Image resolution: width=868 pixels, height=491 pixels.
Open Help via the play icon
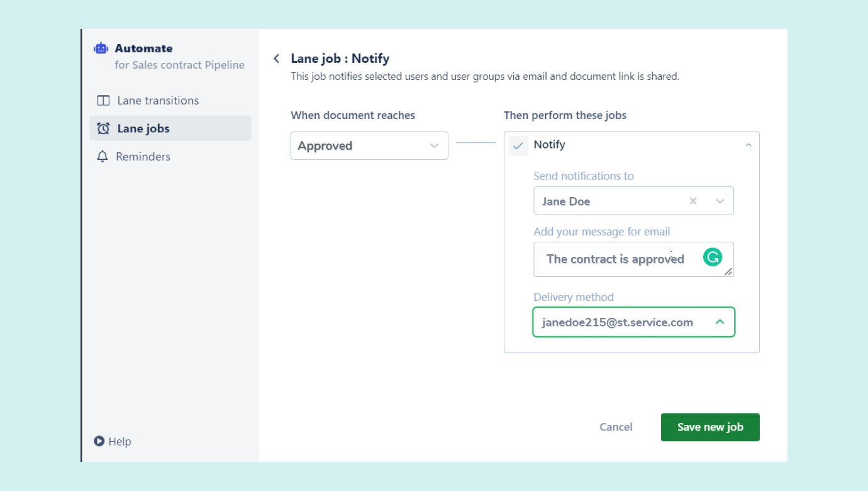click(x=98, y=441)
